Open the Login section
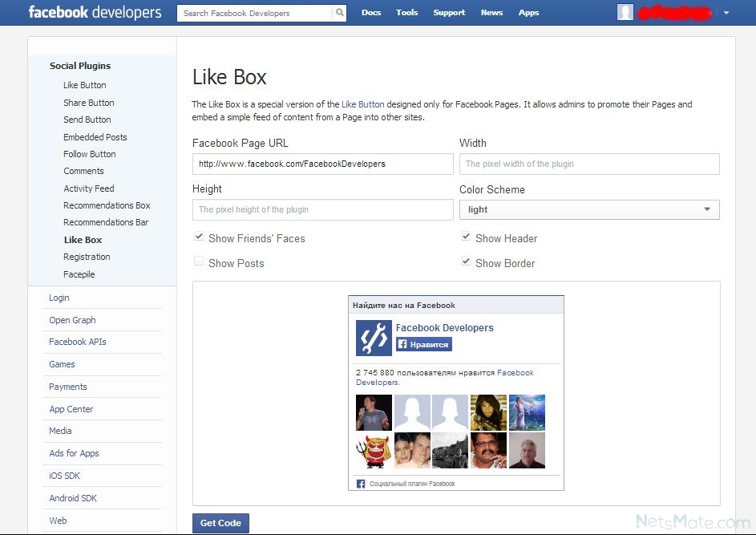Viewport: 756px width, 535px height. click(59, 298)
